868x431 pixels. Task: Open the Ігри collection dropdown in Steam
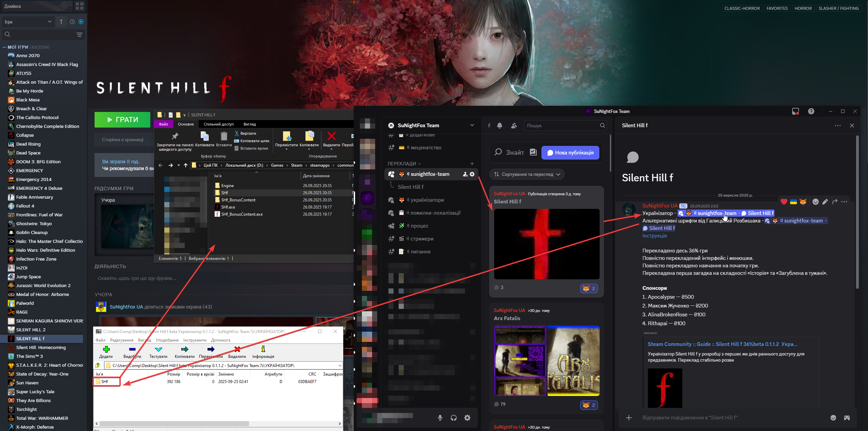click(28, 22)
